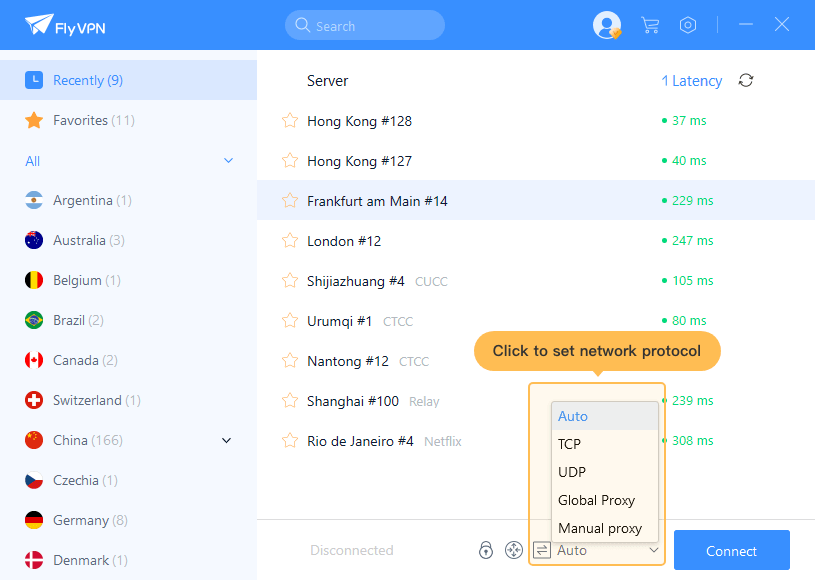Select Global Proxy in the protocol menu
815x580 pixels.
click(596, 500)
